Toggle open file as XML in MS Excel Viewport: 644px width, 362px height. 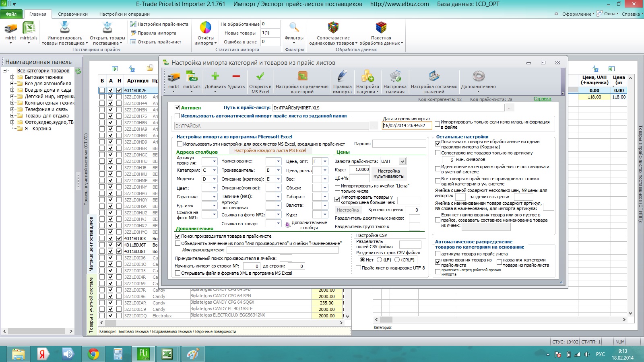[178, 273]
